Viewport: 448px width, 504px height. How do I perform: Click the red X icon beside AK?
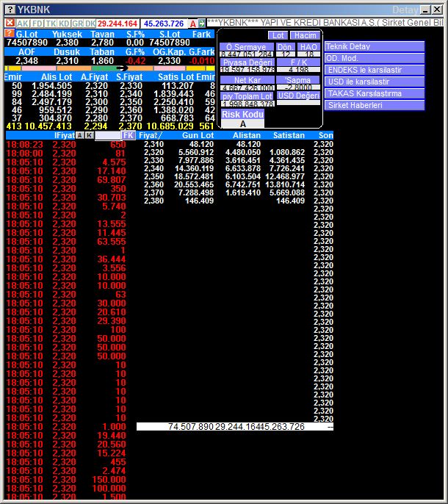[10, 24]
